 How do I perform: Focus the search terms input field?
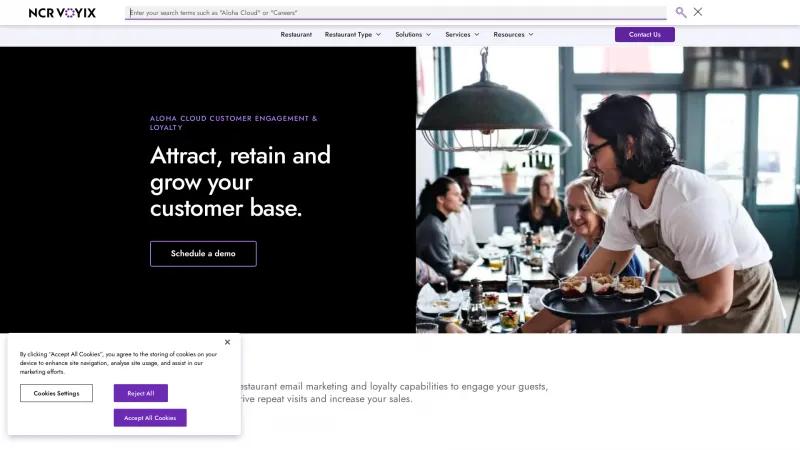coord(396,13)
